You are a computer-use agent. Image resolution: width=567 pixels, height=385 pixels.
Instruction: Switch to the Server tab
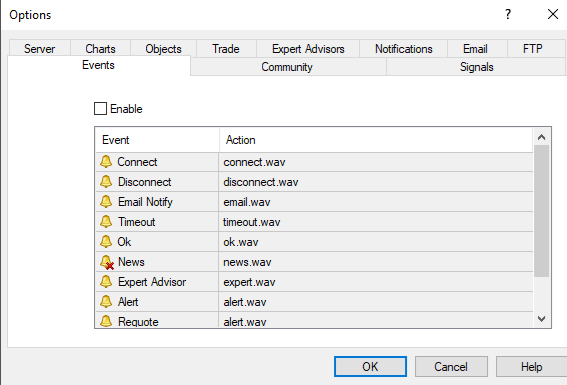point(39,49)
